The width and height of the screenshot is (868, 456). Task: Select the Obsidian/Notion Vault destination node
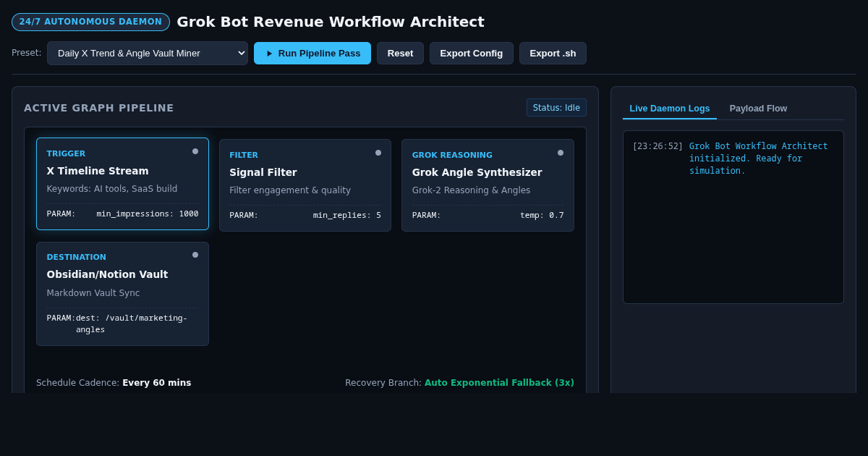(122, 294)
